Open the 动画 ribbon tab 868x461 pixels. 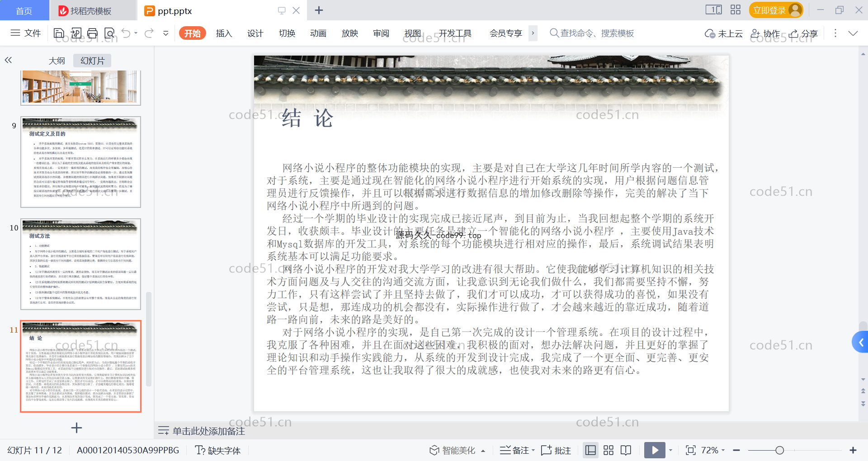(x=318, y=33)
